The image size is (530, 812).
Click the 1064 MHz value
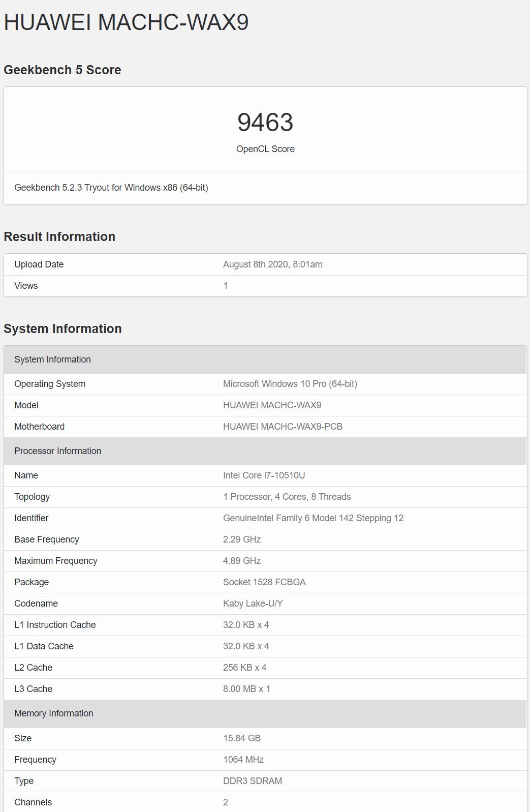(243, 760)
